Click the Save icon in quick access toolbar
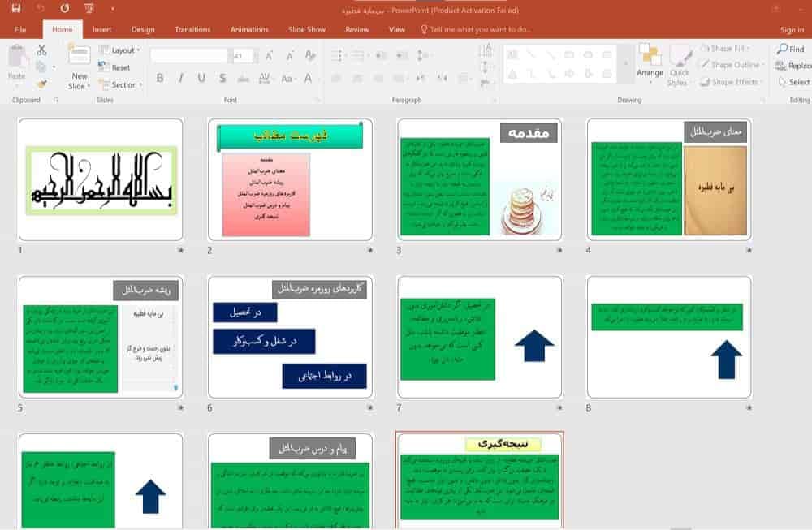Image resolution: width=812 pixels, height=530 pixels. [x=16, y=8]
